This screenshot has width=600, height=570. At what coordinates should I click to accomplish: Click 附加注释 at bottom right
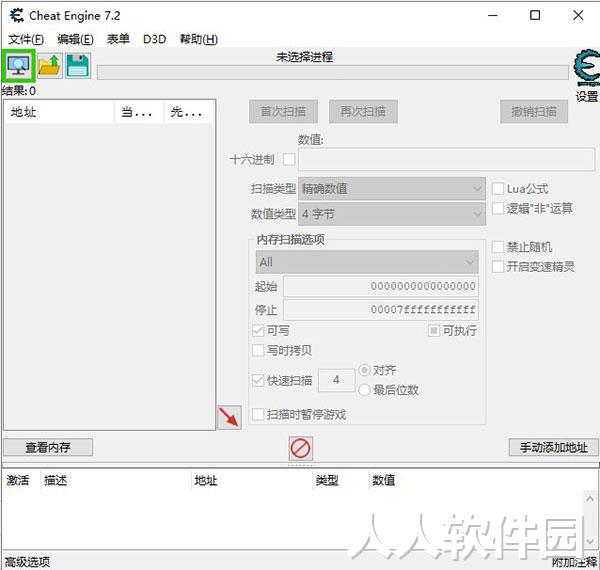point(575,562)
